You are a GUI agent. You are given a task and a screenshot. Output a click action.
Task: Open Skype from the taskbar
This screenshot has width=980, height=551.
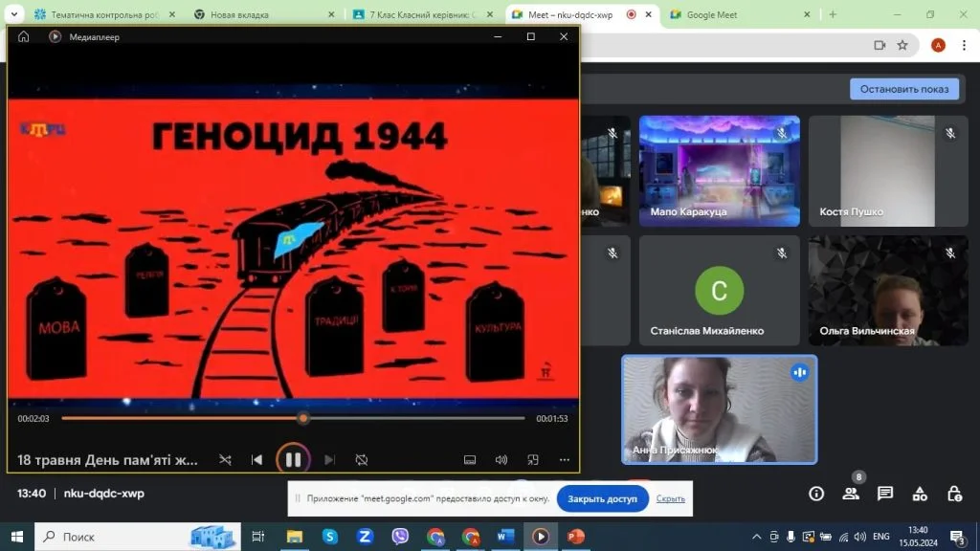point(329,537)
